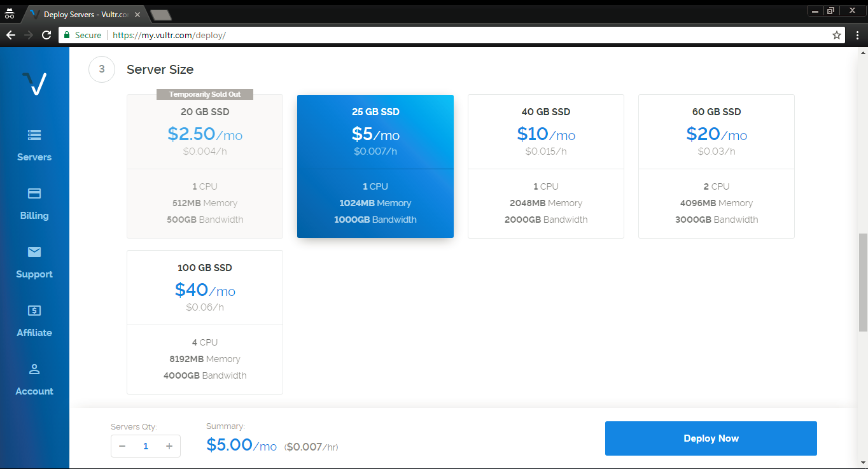Click the Deploy Now button
The image size is (868, 469).
point(710,438)
